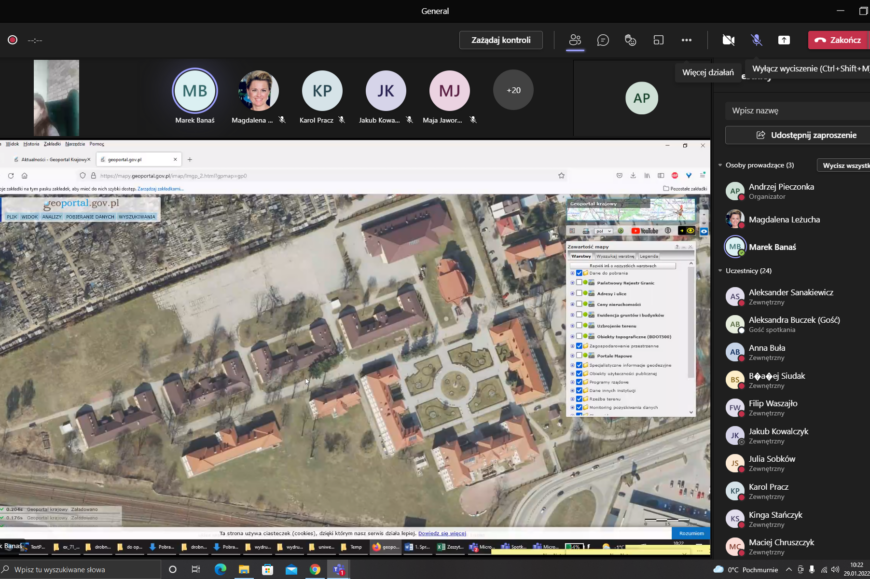This screenshot has height=579, width=870.
Task: Click the Rozumiem cookie button
Action: [691, 533]
